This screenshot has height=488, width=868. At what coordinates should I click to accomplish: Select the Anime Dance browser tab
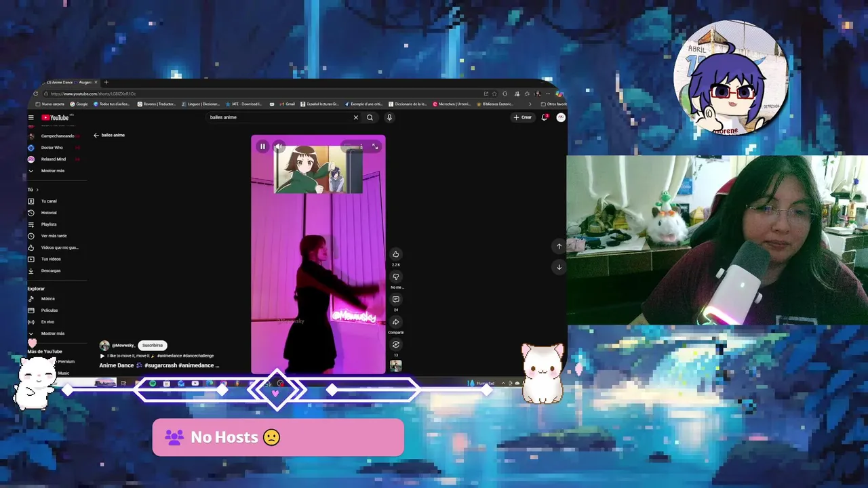click(70, 83)
